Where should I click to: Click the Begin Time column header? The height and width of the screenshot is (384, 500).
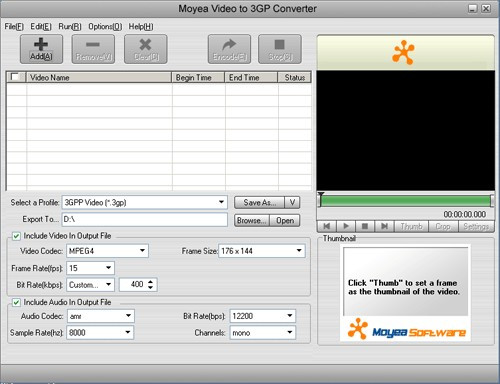[198, 77]
